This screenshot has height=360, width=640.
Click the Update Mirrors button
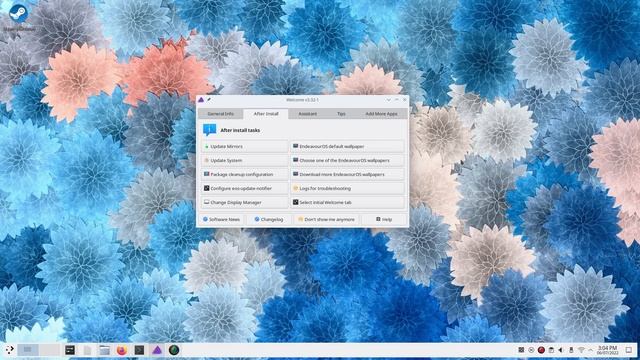244,146
